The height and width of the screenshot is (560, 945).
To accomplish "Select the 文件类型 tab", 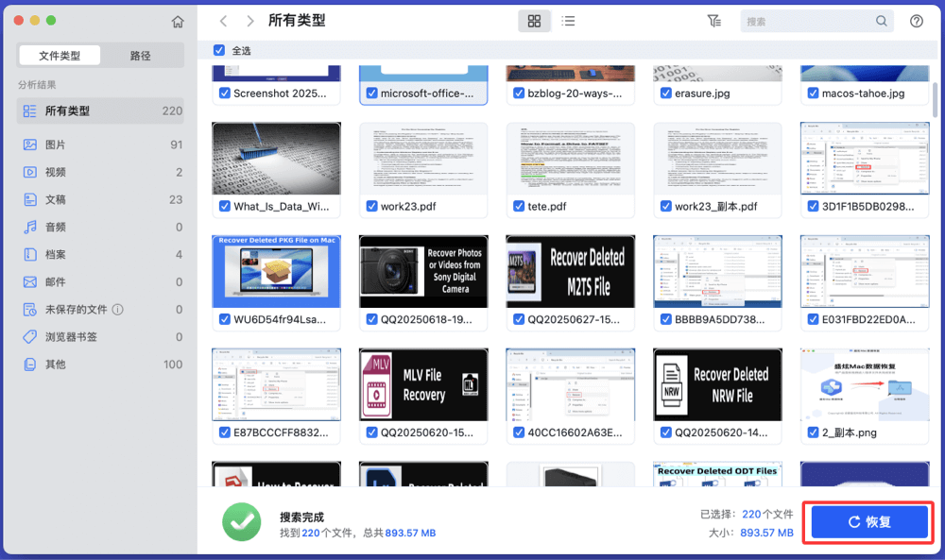I will point(60,56).
